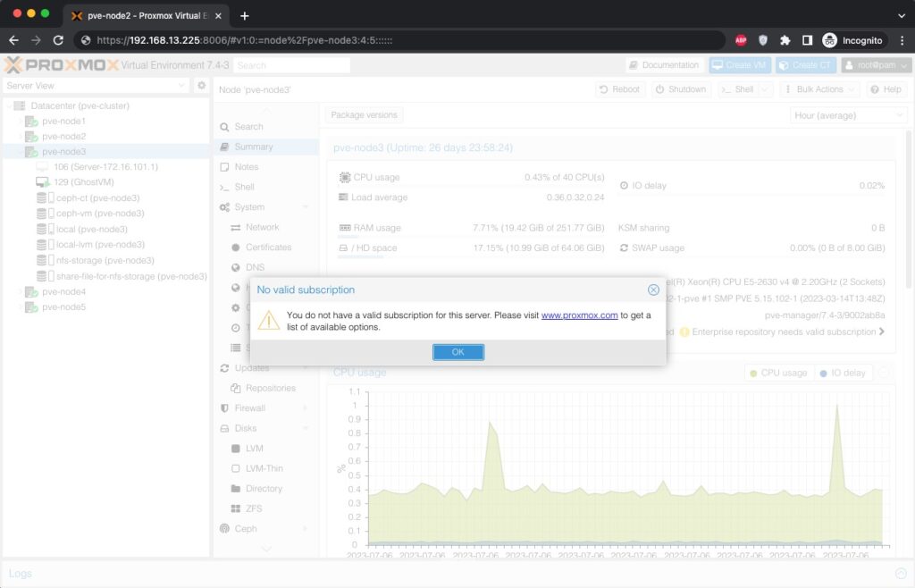
Task: Open the Chrome three-dot menu
Action: [x=902, y=40]
